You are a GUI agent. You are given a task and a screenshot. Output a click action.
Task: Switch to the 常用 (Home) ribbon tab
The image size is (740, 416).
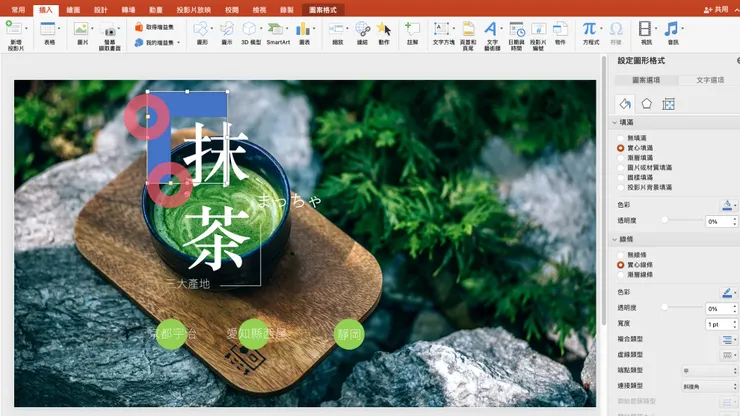18,9
